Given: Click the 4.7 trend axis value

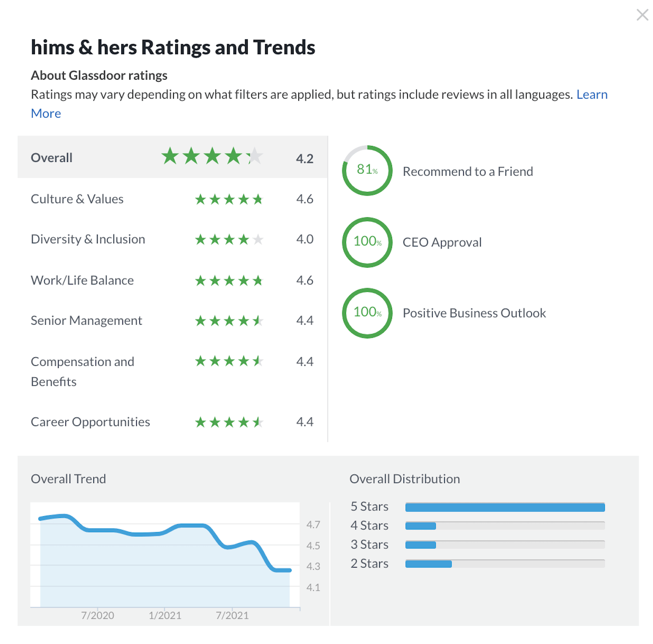Looking at the screenshot, I should (313, 525).
